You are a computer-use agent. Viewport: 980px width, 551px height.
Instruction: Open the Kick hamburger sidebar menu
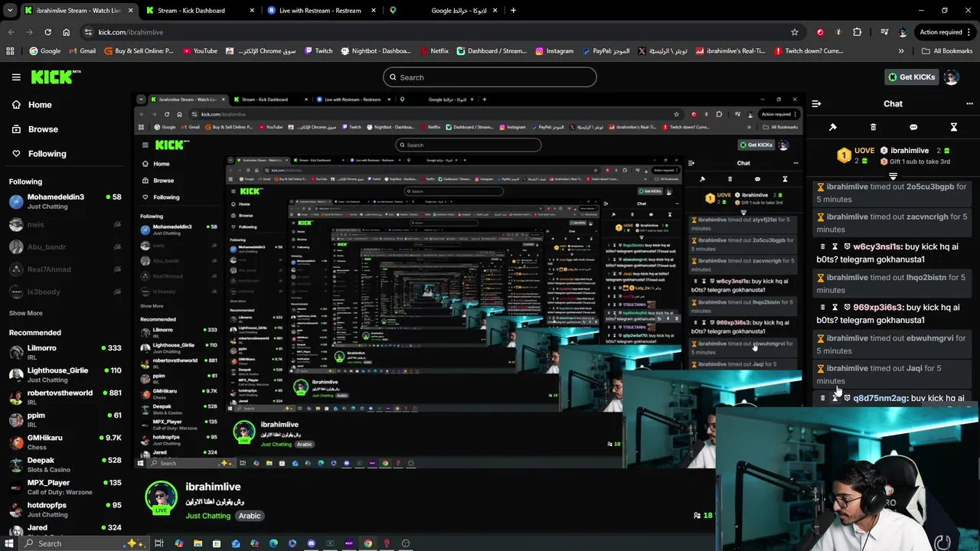16,77
